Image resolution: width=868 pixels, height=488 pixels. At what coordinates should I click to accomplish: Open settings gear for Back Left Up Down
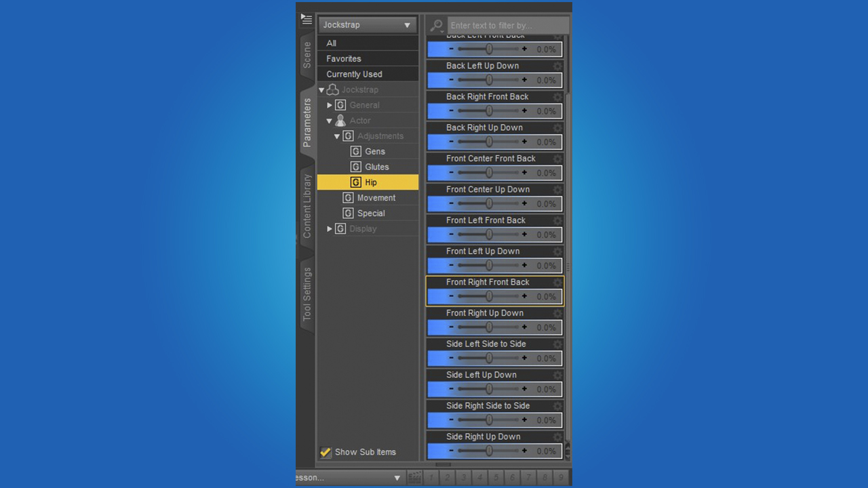(557, 66)
